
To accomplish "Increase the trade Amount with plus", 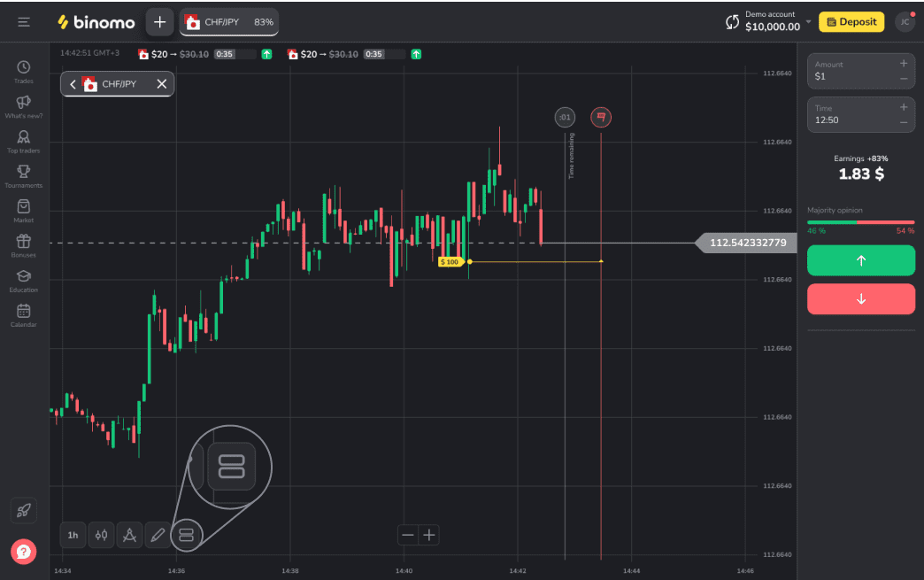I will 904,64.
